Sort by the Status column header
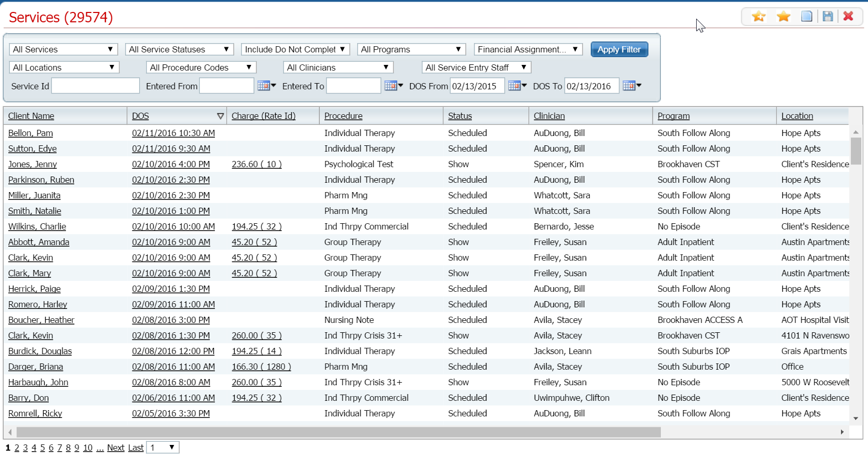The width and height of the screenshot is (868, 460). click(459, 116)
